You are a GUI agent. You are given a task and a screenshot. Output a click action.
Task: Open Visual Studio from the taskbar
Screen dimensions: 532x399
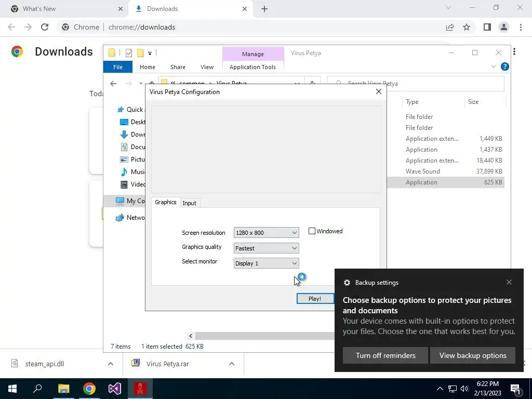[x=115, y=389]
